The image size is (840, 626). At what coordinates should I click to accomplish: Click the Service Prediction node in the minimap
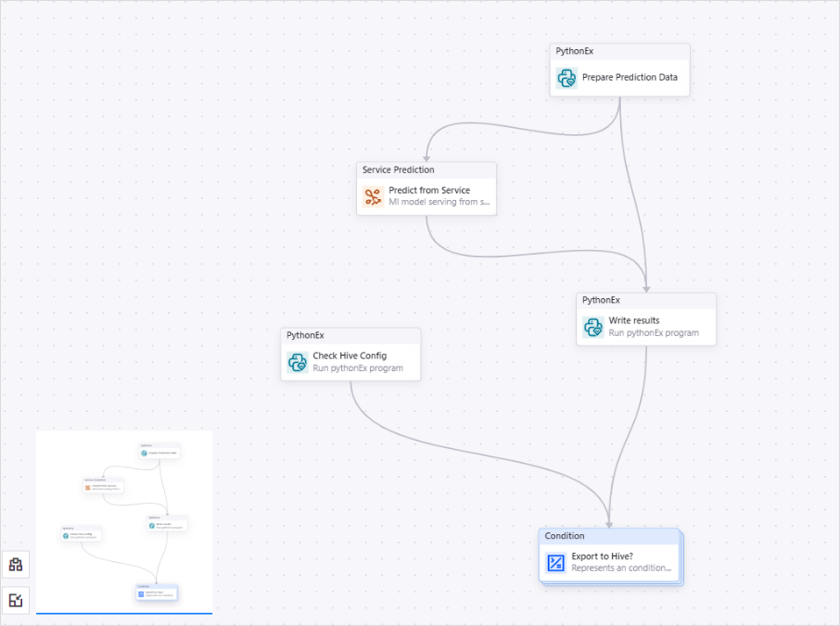103,486
